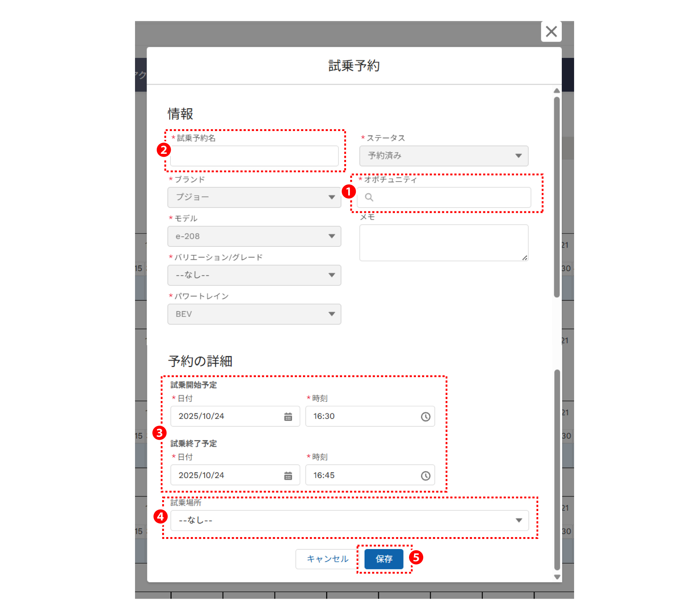Click the search icon in オポチュニティ field
This screenshot has height=616, width=695.
369,197
